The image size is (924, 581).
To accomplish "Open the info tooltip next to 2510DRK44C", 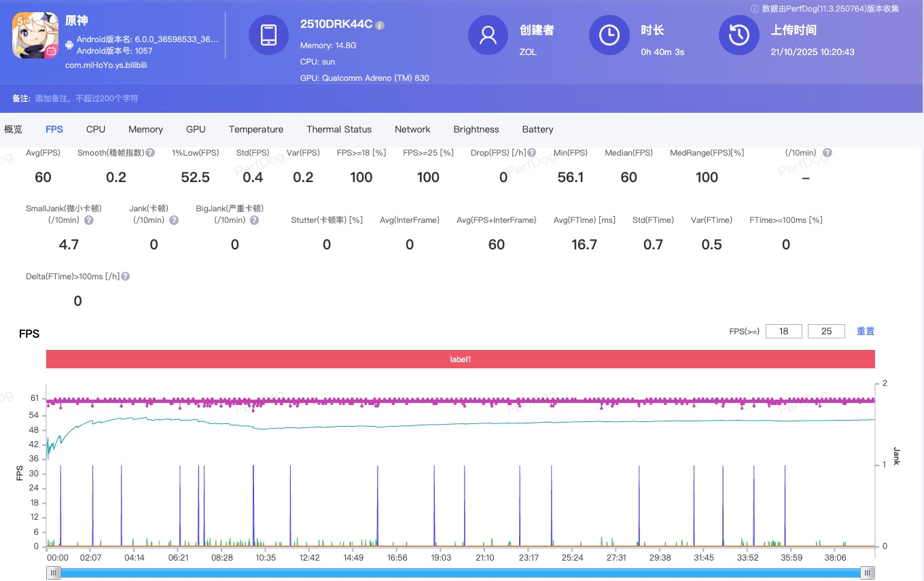I will click(x=379, y=24).
